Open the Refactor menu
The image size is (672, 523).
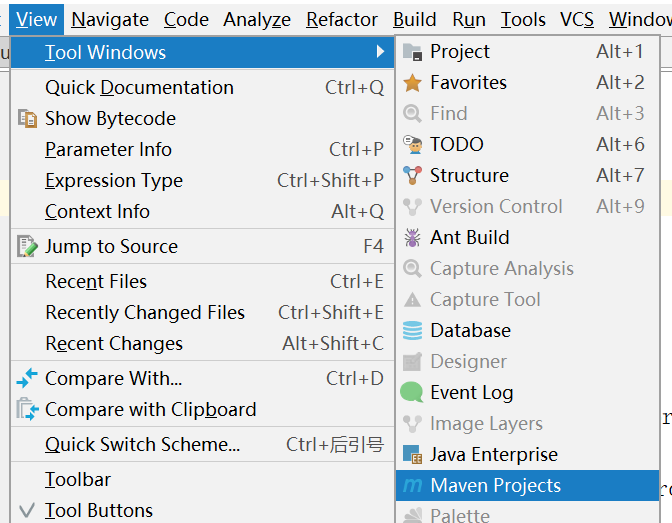click(x=342, y=19)
